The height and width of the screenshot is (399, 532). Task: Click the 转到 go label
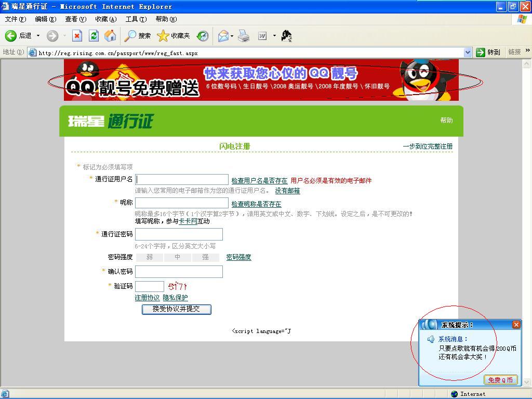(494, 52)
